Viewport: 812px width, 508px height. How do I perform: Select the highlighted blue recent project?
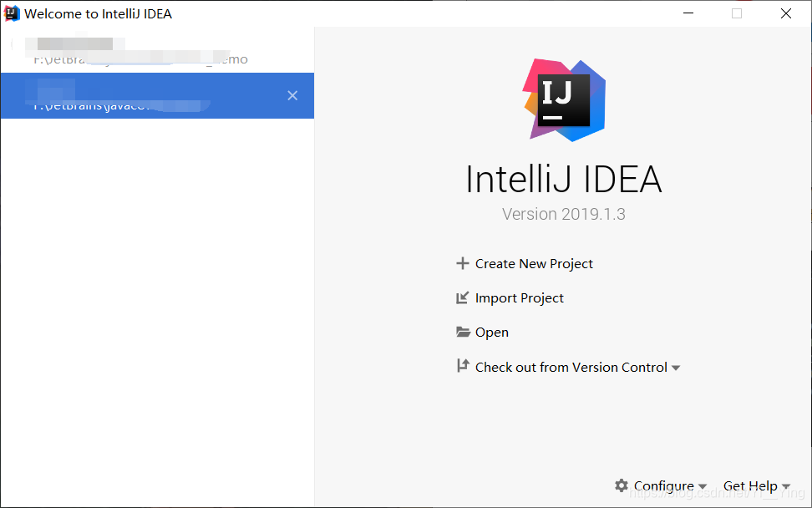tap(157, 96)
